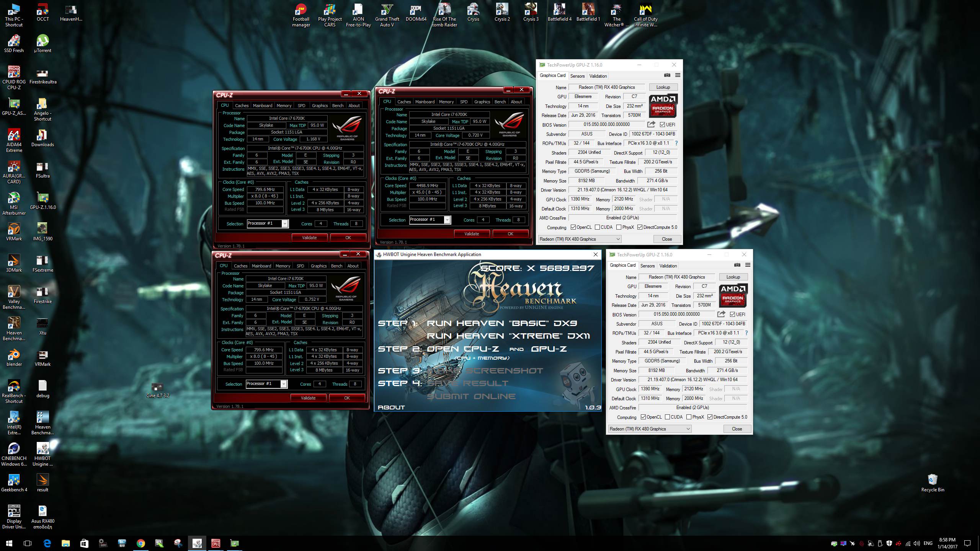Toggle the PhysX checkbox in bottom GPU-Z
Viewport: 980px width, 551px height.
point(689,417)
